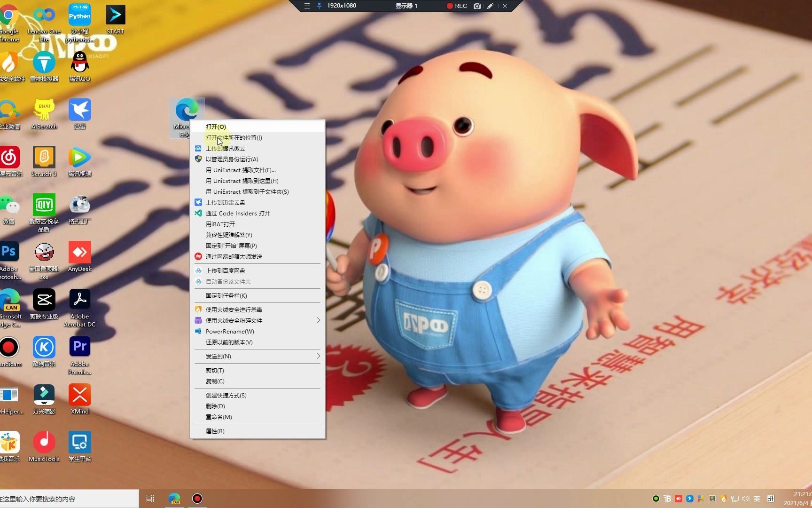Select the Lenovo One Lite desktop icon
The image size is (812, 508).
[44, 23]
